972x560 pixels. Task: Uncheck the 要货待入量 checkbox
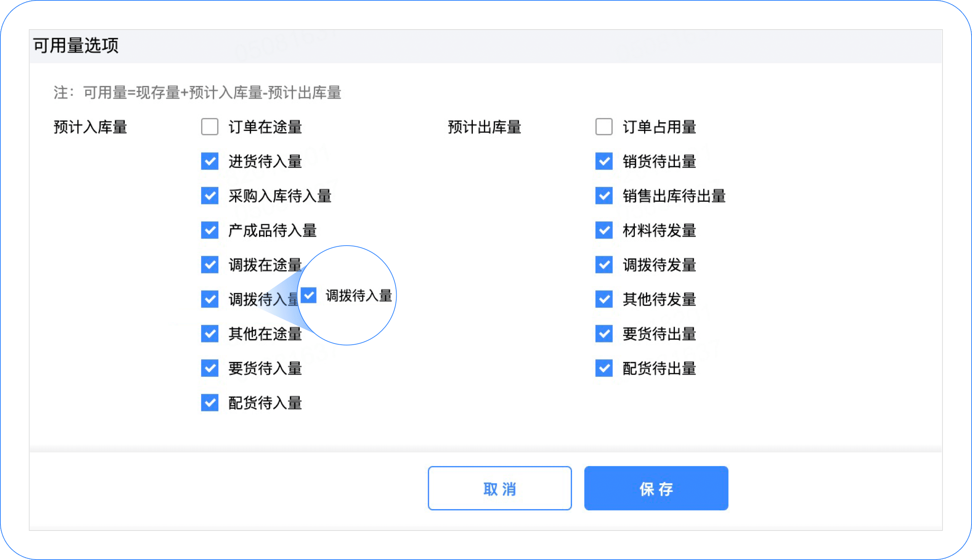click(210, 368)
